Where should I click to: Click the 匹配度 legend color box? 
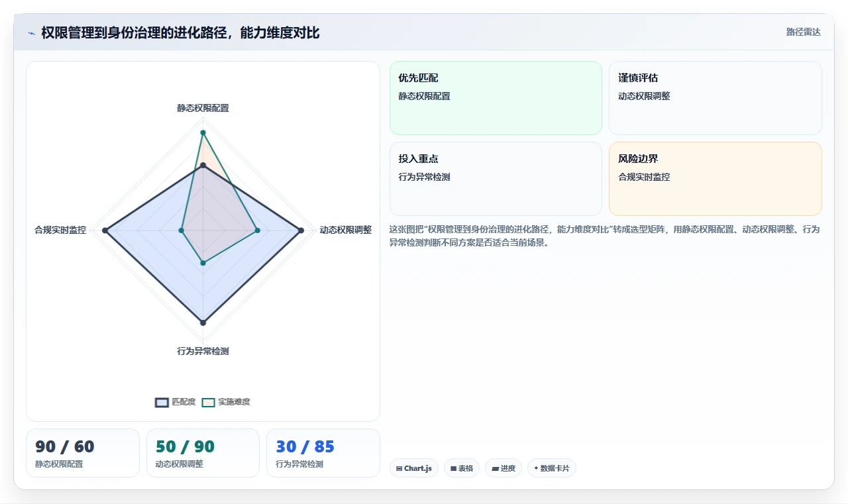(x=162, y=403)
